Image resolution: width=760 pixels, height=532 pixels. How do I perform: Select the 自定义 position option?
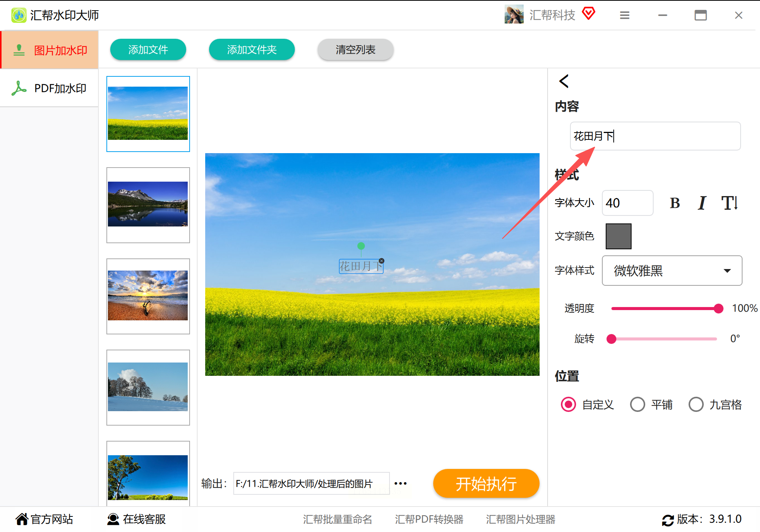click(x=568, y=404)
